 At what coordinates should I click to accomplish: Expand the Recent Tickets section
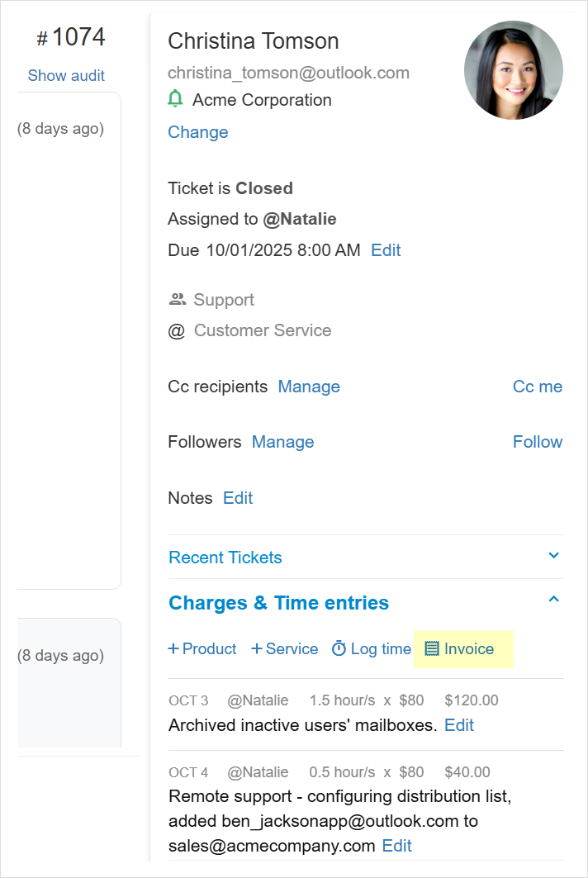point(553,556)
